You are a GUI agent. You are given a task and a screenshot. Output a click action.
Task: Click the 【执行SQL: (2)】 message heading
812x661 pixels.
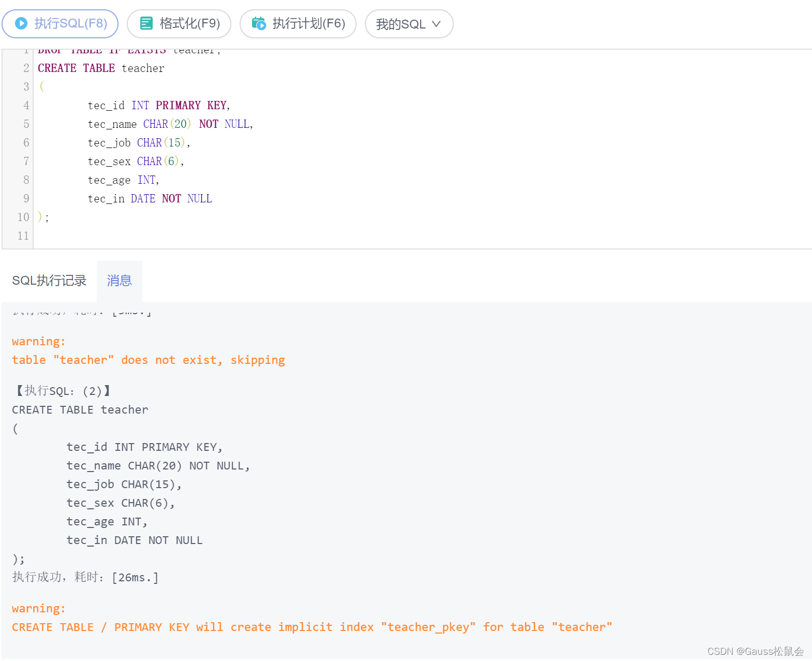tap(62, 391)
